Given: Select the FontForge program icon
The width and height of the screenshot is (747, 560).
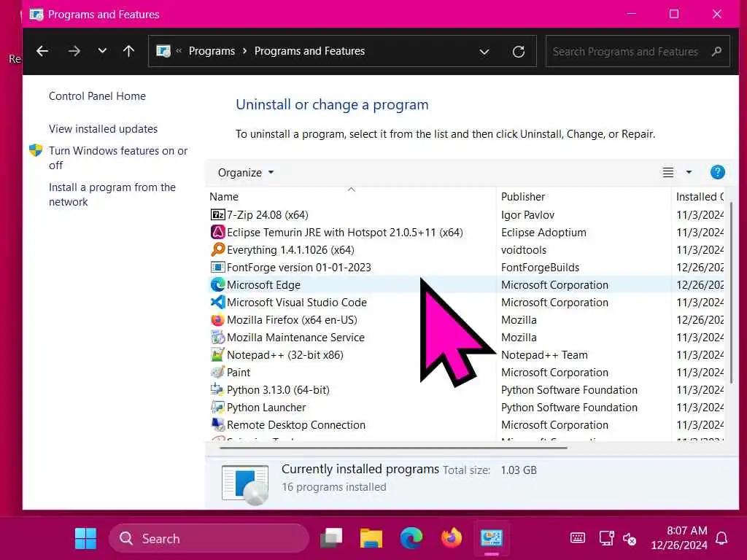Looking at the screenshot, I should pyautogui.click(x=217, y=267).
